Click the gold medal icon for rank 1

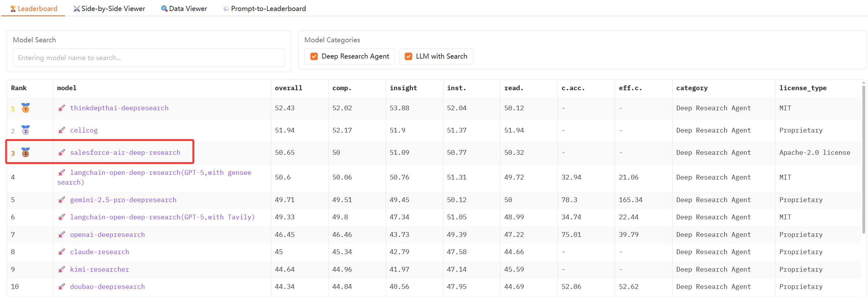26,108
